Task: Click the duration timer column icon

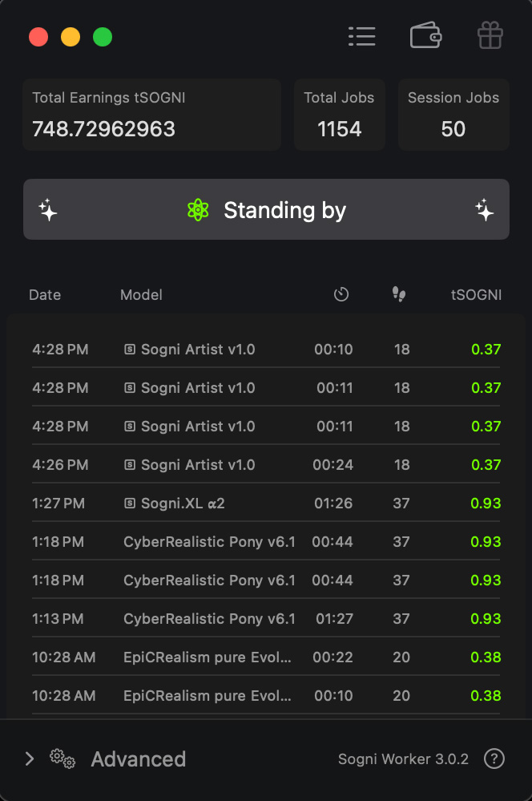Action: pos(341,294)
